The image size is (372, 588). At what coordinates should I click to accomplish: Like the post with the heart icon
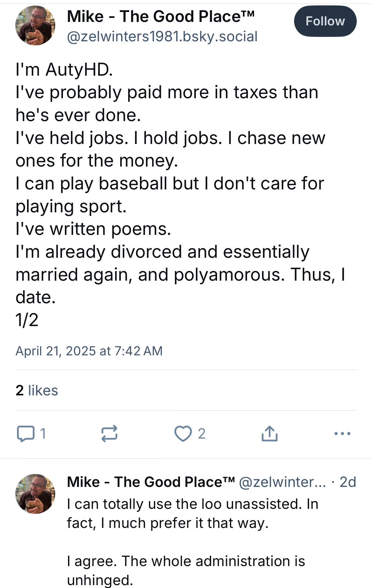click(x=183, y=434)
